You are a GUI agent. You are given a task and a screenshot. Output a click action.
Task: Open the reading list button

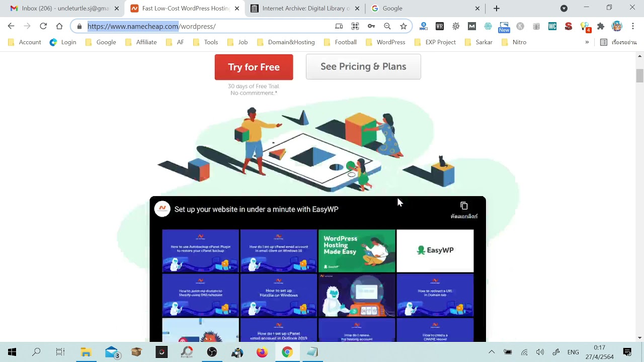click(x=618, y=42)
